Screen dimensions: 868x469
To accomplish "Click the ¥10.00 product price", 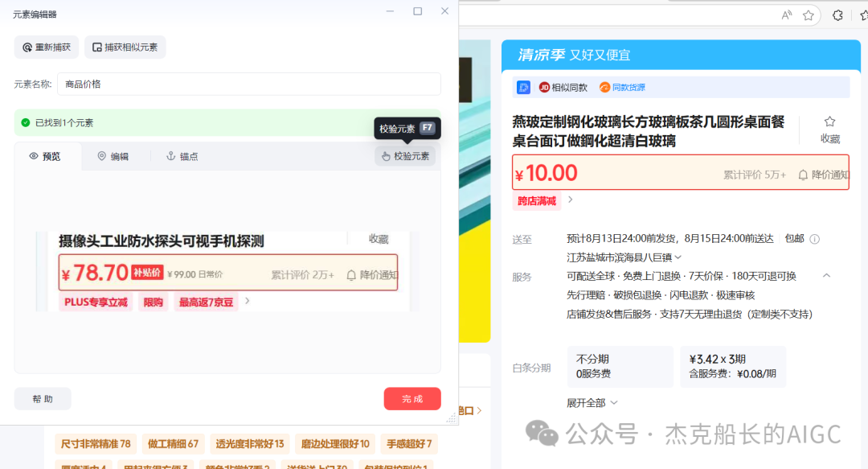I will (546, 174).
